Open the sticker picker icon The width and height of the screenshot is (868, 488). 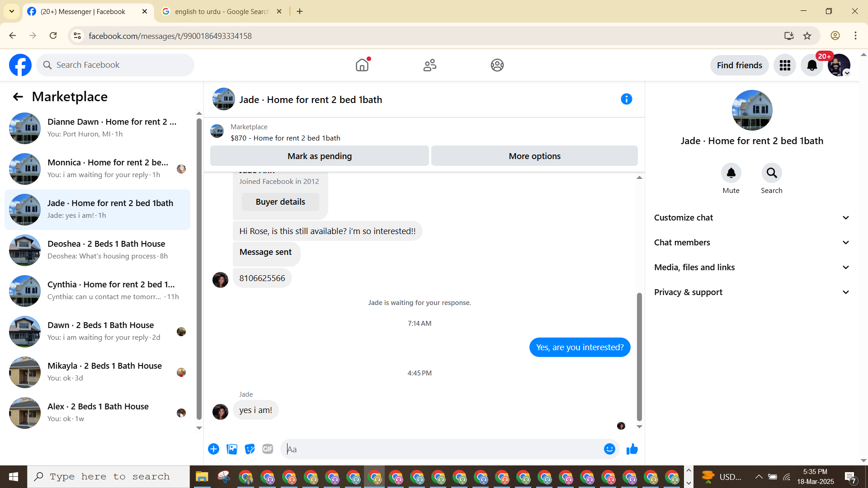250,449
